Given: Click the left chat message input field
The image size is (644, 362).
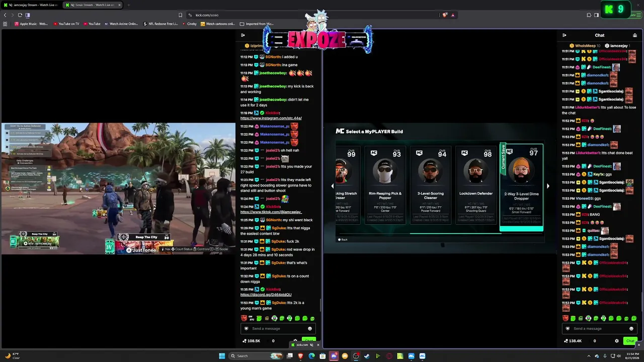Looking at the screenshot, I should click(x=278, y=328).
